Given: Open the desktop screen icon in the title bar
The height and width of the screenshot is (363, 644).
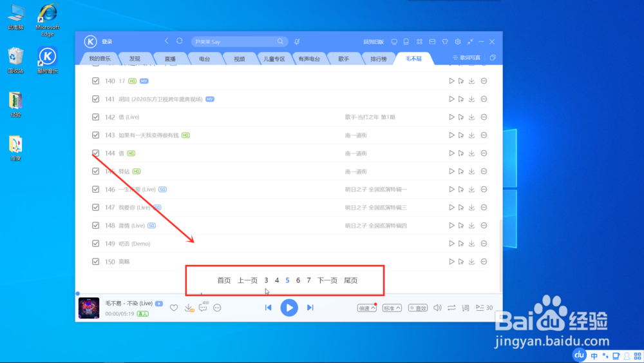Looking at the screenshot, I should pyautogui.click(x=394, y=42).
